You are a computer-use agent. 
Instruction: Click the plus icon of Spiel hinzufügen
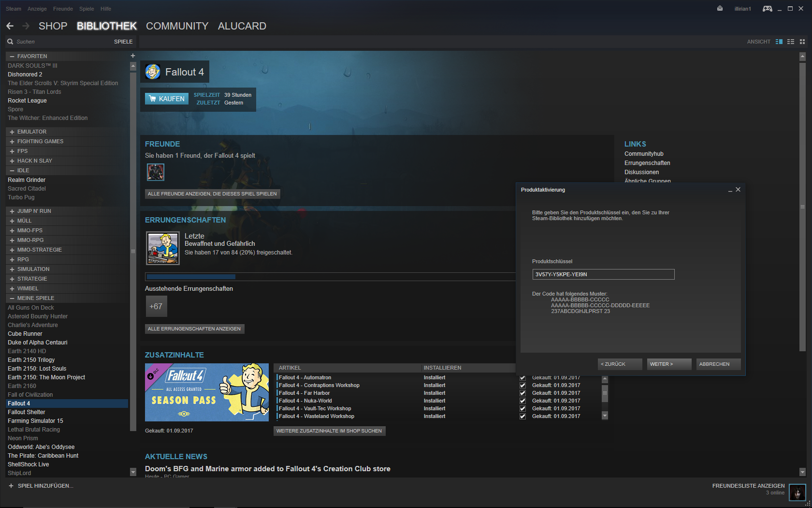[x=11, y=486]
